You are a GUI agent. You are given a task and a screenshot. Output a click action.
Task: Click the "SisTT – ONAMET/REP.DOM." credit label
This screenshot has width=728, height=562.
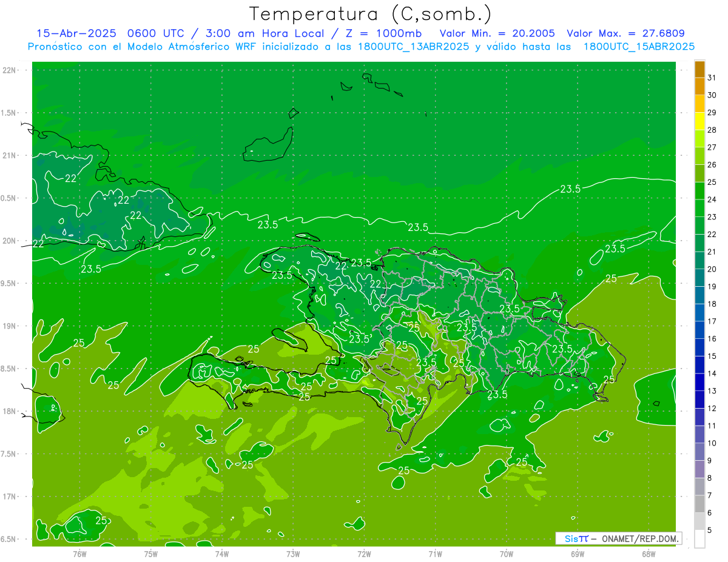pyautogui.click(x=618, y=538)
